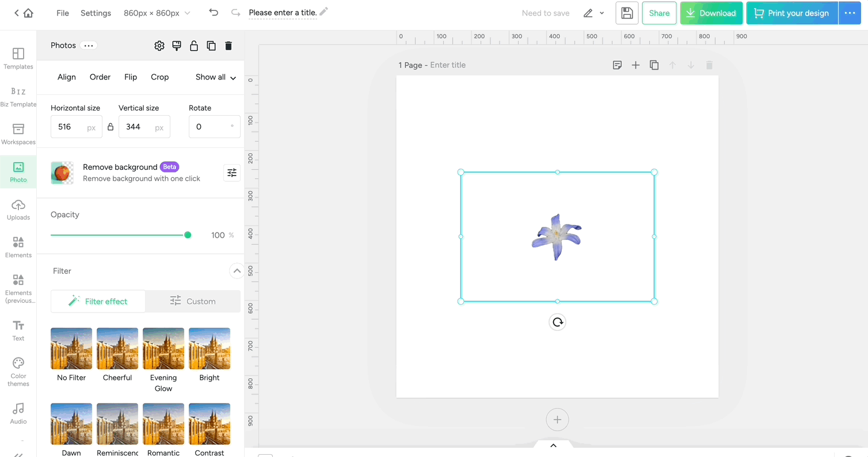Open the Elements panel

coord(18,246)
